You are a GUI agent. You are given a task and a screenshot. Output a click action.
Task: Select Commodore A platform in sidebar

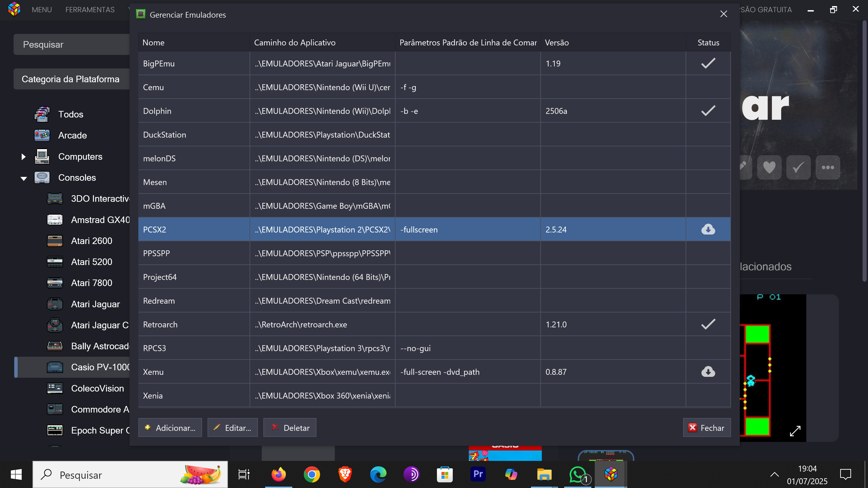72,409
